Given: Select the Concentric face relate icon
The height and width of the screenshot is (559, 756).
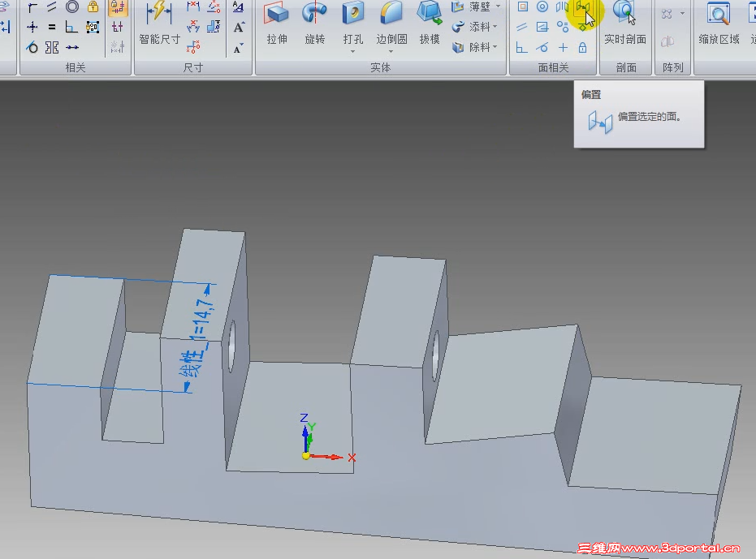Looking at the screenshot, I should 542,6.
